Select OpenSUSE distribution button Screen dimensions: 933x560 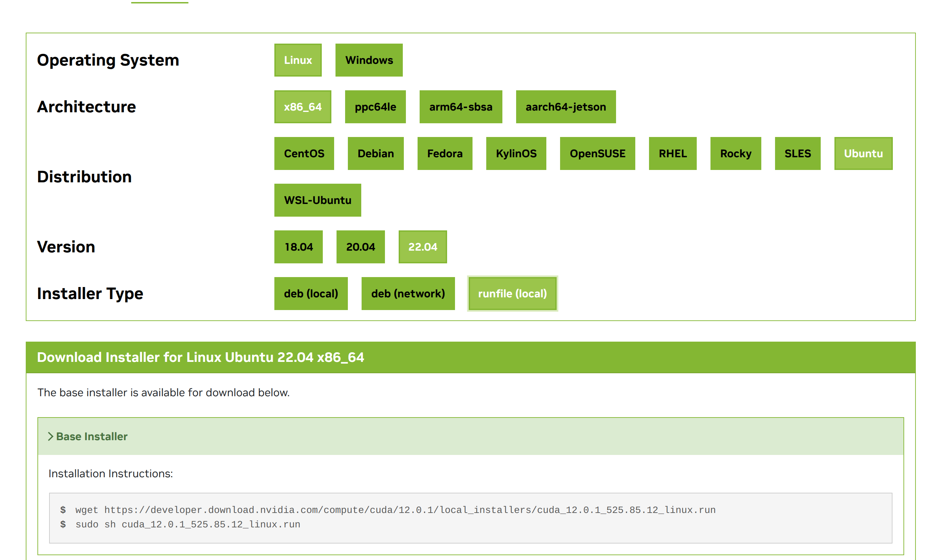[597, 153]
